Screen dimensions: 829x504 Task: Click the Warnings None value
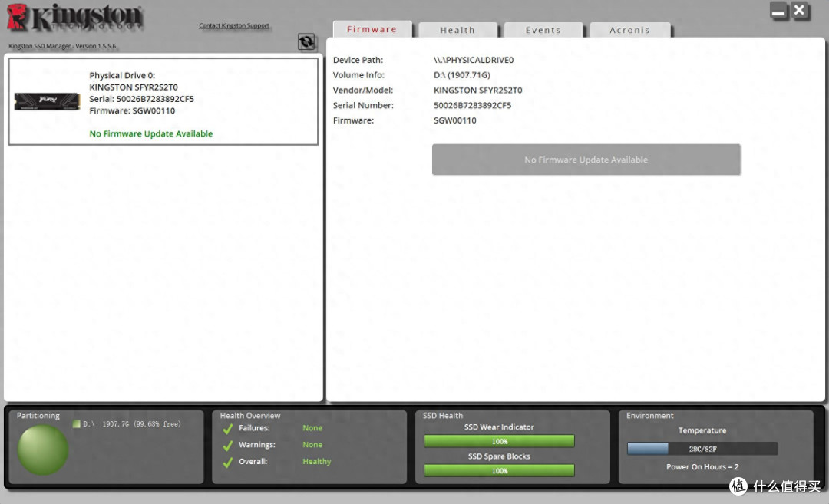tap(312, 445)
